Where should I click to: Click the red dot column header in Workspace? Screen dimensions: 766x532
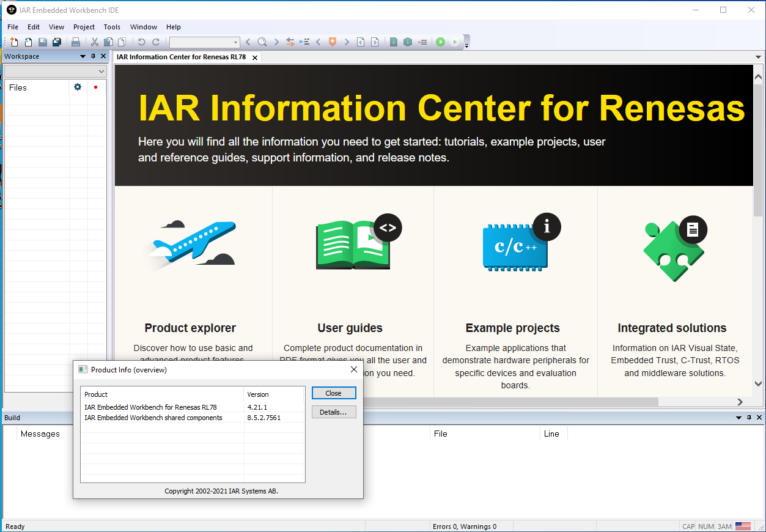click(x=95, y=87)
